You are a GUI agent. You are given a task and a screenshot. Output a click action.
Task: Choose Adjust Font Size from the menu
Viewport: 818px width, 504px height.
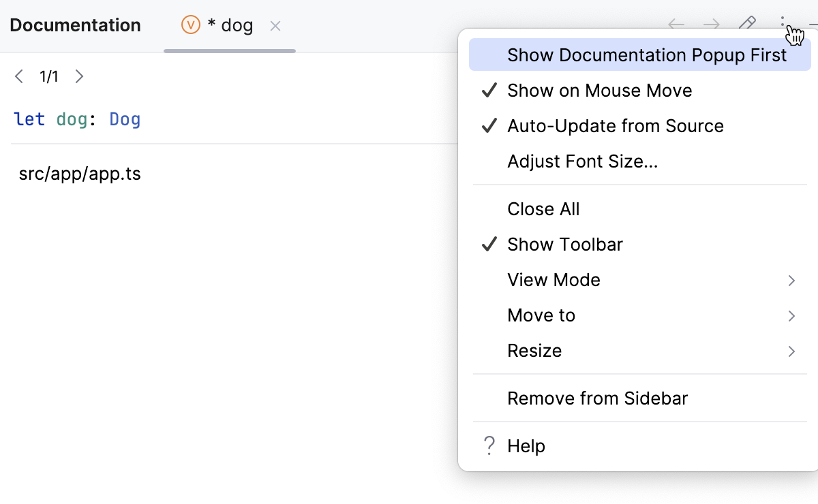pos(583,161)
